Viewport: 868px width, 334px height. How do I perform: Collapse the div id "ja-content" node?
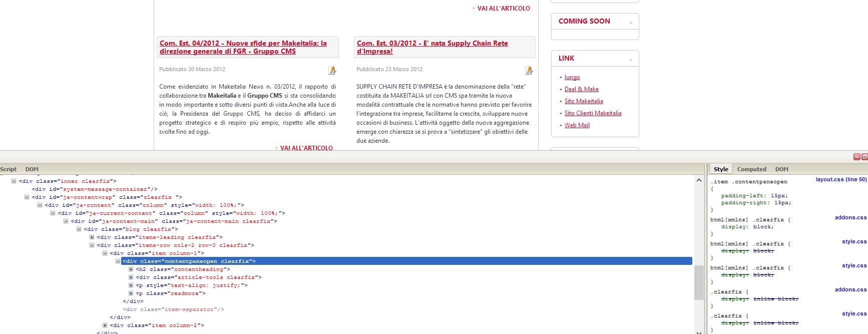click(x=40, y=205)
